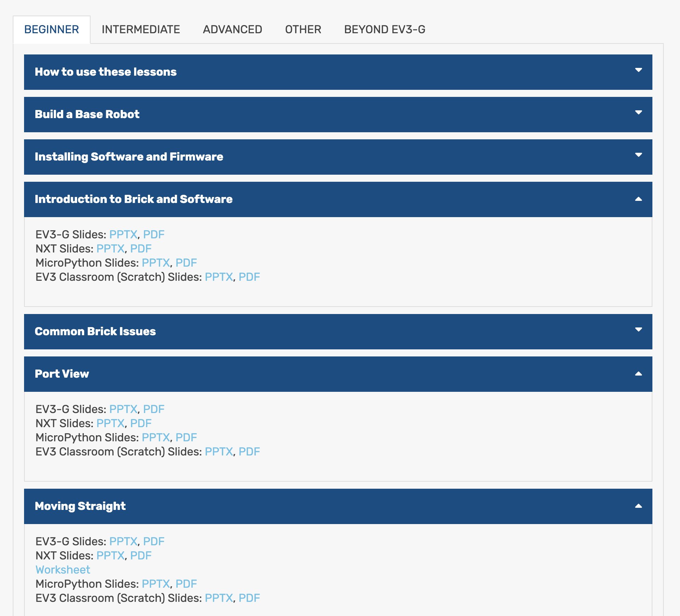Click the Build a Base Robot title

pyautogui.click(x=87, y=114)
